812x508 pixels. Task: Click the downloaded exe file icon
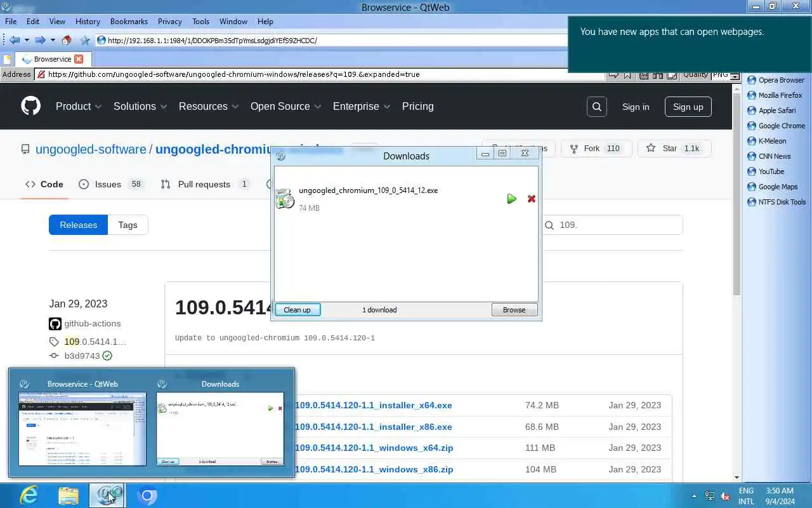click(x=285, y=198)
